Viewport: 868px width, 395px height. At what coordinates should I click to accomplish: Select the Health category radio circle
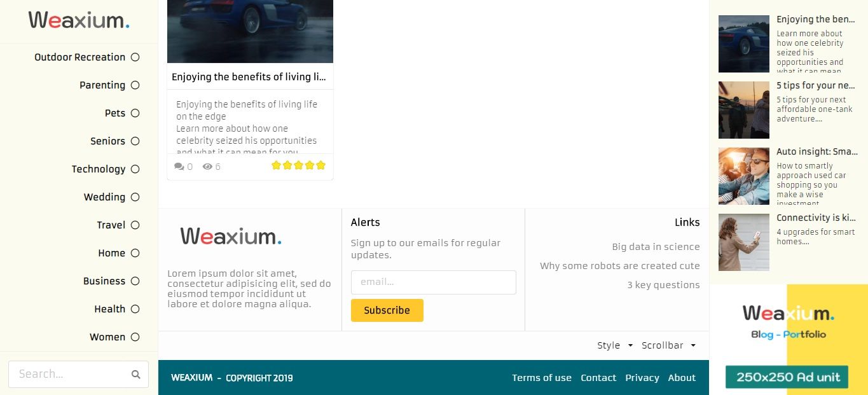pyautogui.click(x=135, y=309)
